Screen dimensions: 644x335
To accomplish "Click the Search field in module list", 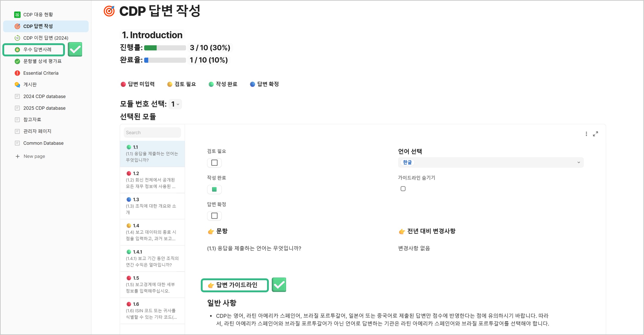I will pos(152,133).
